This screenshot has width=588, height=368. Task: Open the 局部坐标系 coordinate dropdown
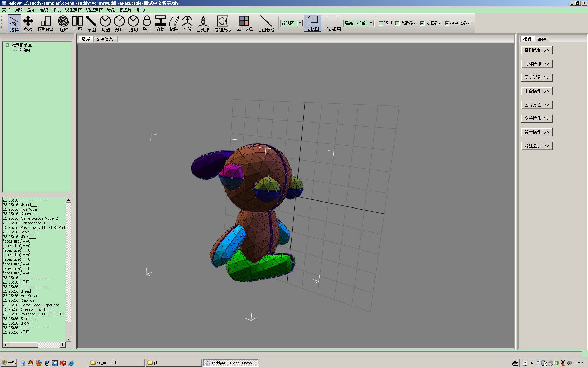point(371,23)
